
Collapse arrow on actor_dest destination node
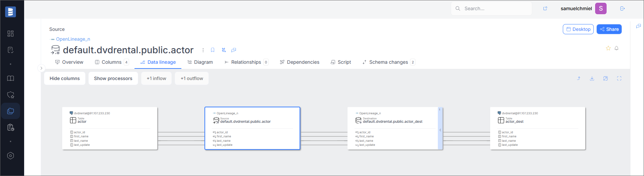click(440, 130)
